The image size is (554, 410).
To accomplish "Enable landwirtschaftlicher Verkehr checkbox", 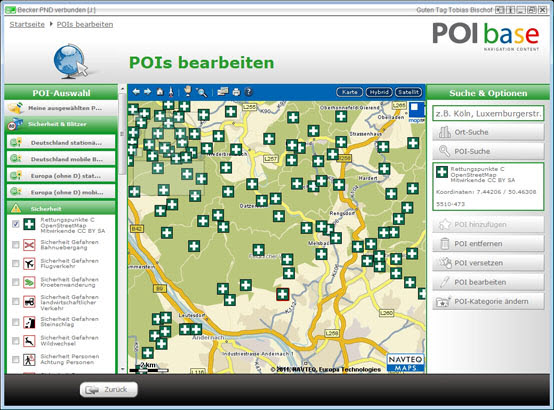I will click(16, 301).
